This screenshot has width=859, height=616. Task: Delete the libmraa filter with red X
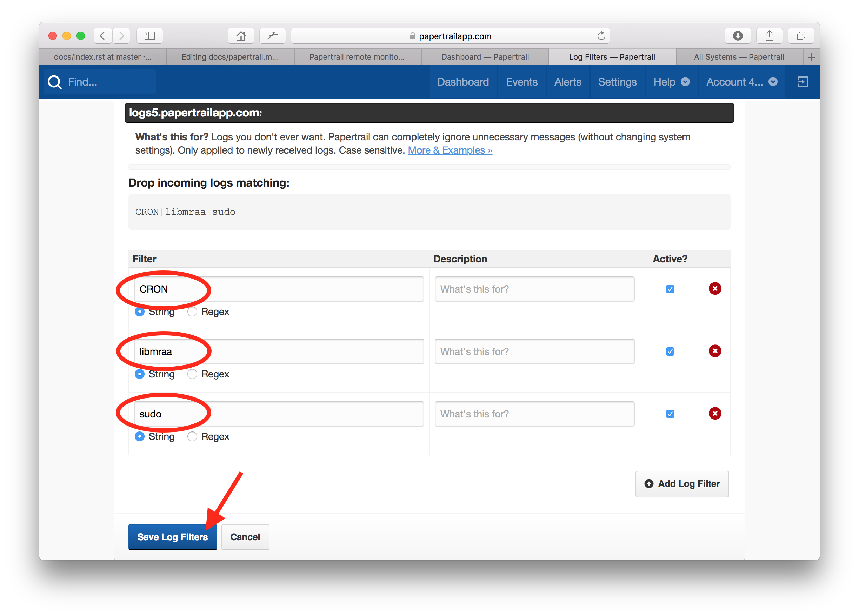(715, 351)
